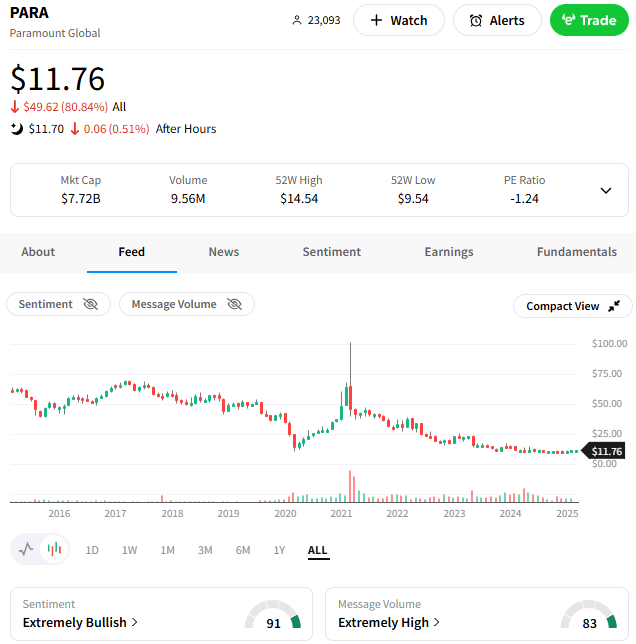The height and width of the screenshot is (644, 636).
Task: Click the Paramount Global company name
Action: coord(55,33)
